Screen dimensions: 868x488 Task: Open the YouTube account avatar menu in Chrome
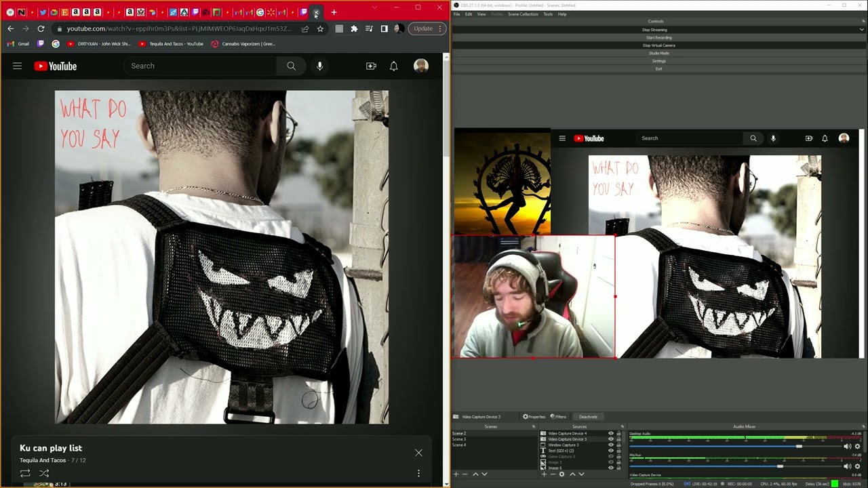pos(421,66)
